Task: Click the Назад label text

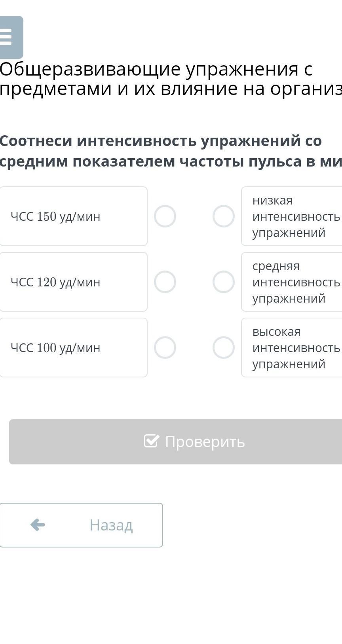Action: pos(111,525)
